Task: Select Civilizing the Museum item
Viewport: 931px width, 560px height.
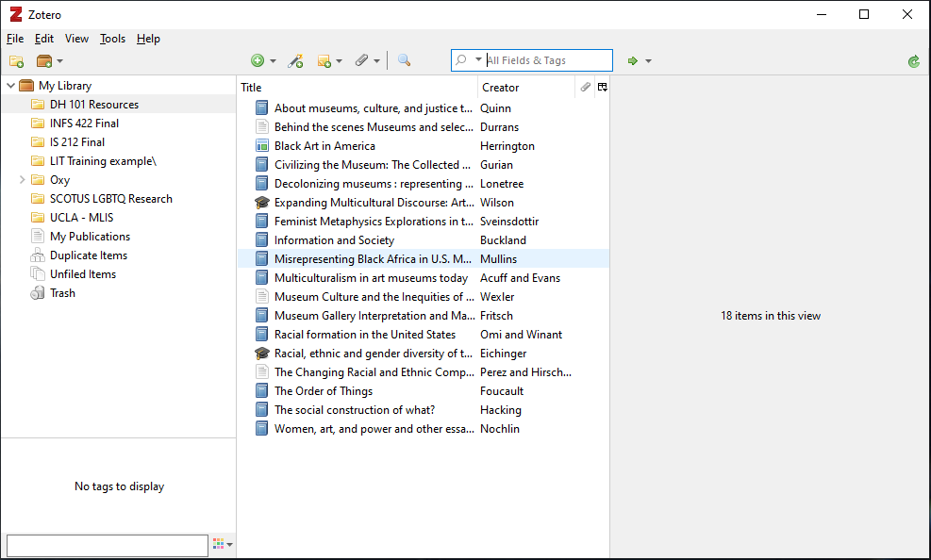Action: click(x=424, y=165)
